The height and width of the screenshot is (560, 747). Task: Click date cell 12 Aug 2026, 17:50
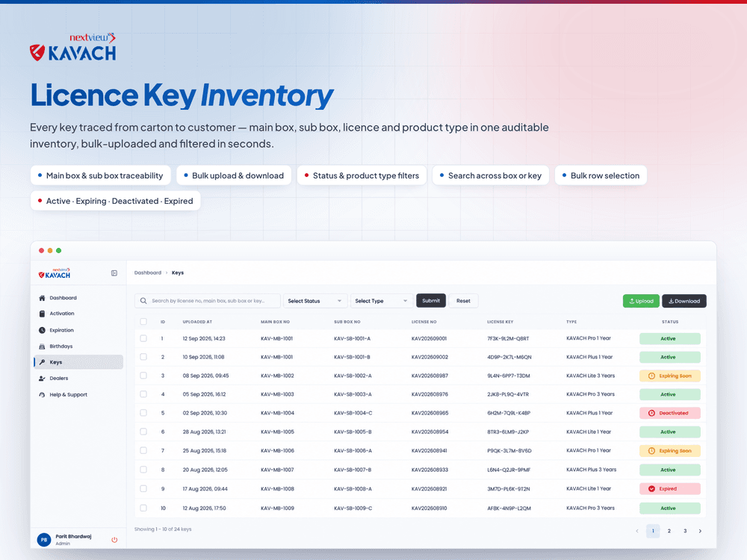tap(205, 508)
